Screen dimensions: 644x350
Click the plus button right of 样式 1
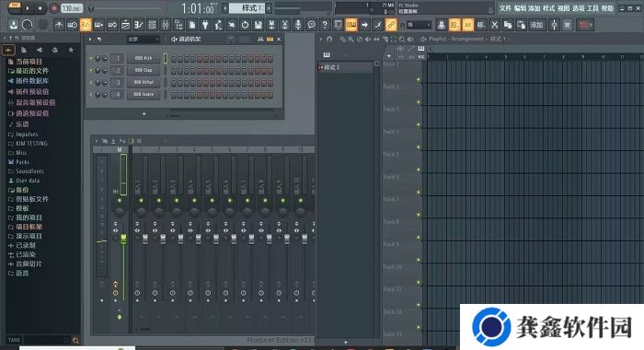(x=269, y=7)
